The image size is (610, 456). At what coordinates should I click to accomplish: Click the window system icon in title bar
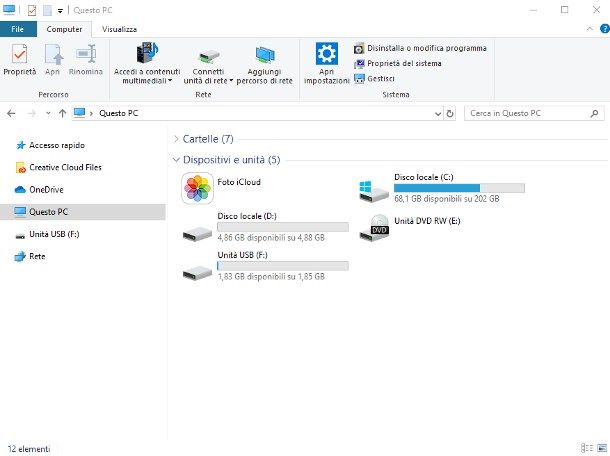[9, 10]
